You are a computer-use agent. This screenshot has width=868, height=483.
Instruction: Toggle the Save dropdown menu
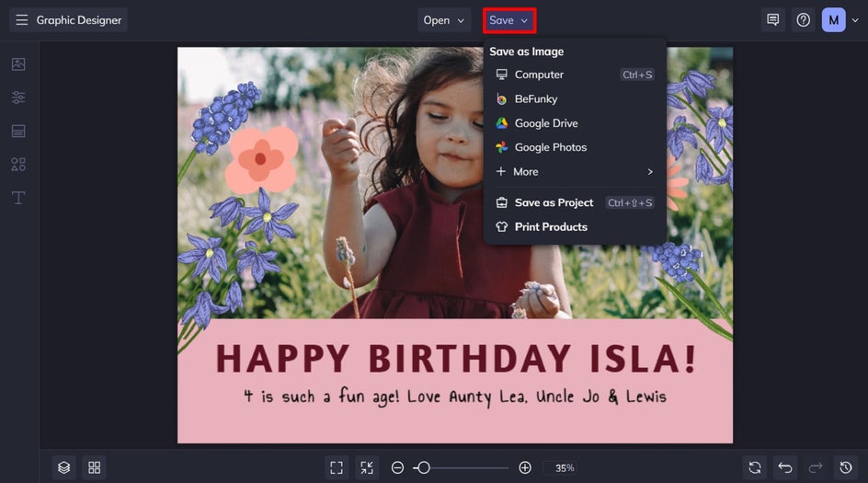click(x=508, y=20)
